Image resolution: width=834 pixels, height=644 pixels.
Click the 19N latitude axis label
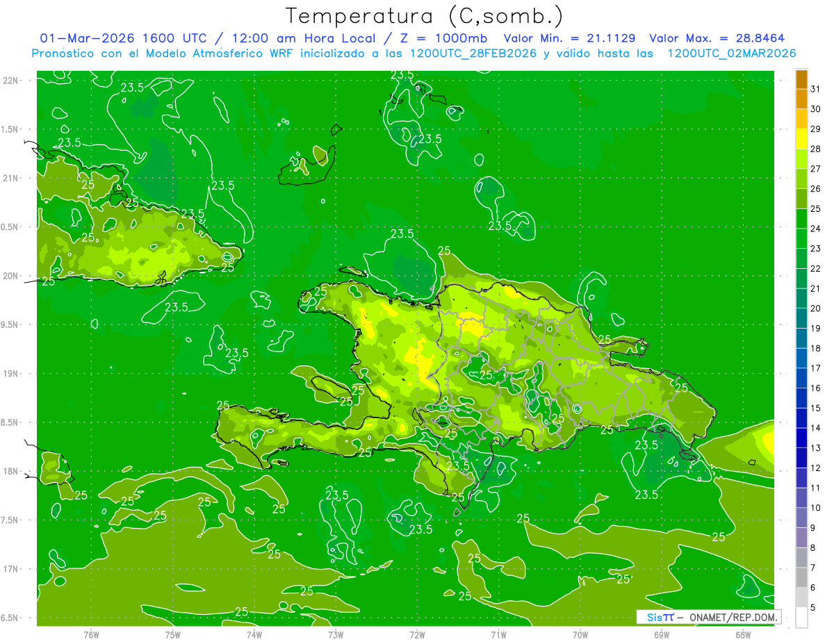click(x=10, y=374)
